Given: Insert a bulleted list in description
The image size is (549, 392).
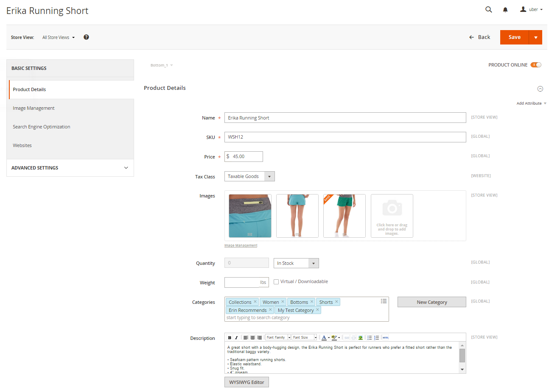Looking at the screenshot, I should (x=370, y=337).
